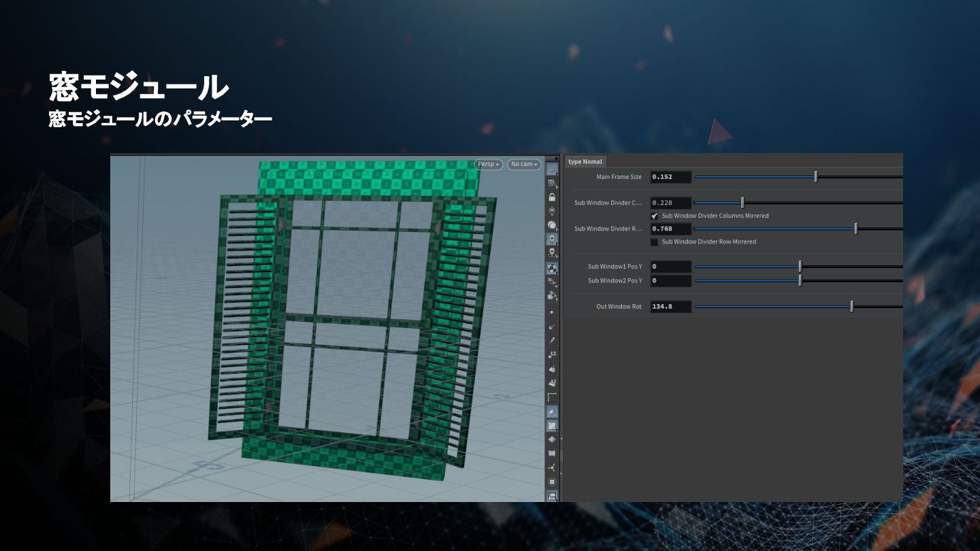Toggle Sub Window Divider Columns Mirrered checkbox
This screenshot has width=980, height=551.
655,216
